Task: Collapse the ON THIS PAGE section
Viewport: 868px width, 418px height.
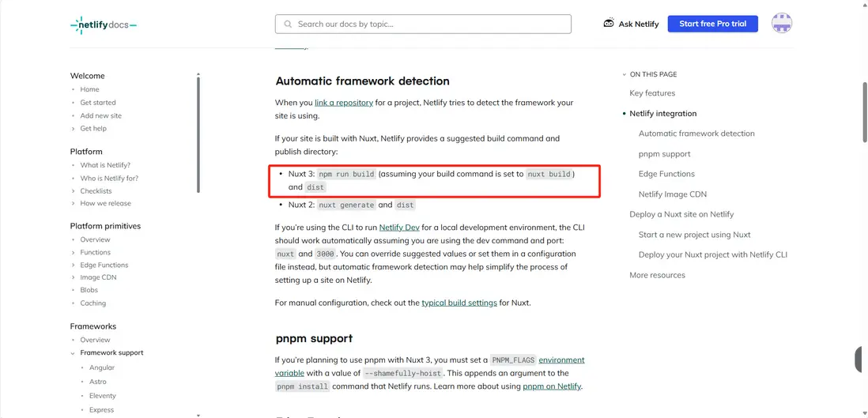Action: click(x=624, y=74)
